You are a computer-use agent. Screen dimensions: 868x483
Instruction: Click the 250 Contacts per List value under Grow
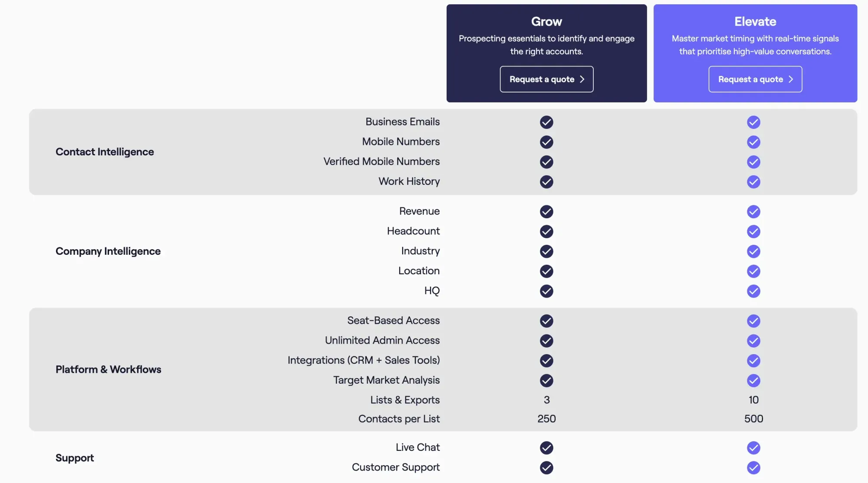pyautogui.click(x=546, y=419)
